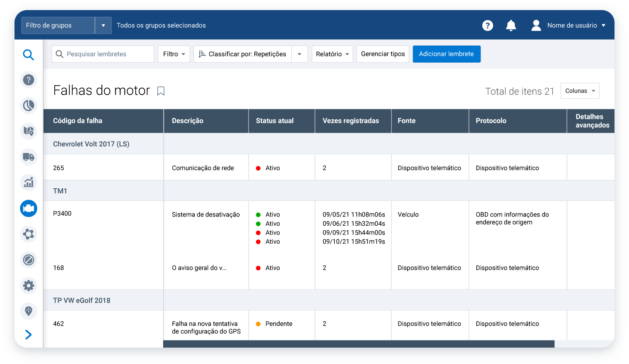This screenshot has width=629, height=364.
Task: Open the rules prohibition sidebar icon
Action: tap(29, 260)
